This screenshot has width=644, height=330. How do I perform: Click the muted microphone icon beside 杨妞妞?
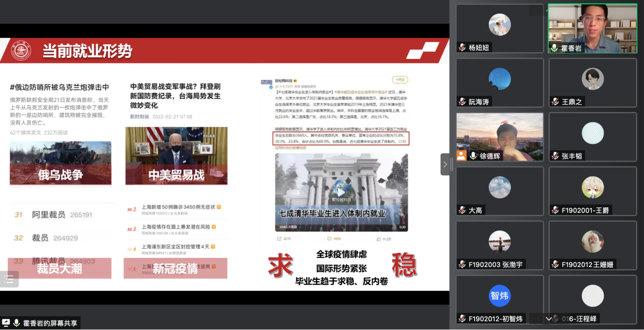(461, 47)
